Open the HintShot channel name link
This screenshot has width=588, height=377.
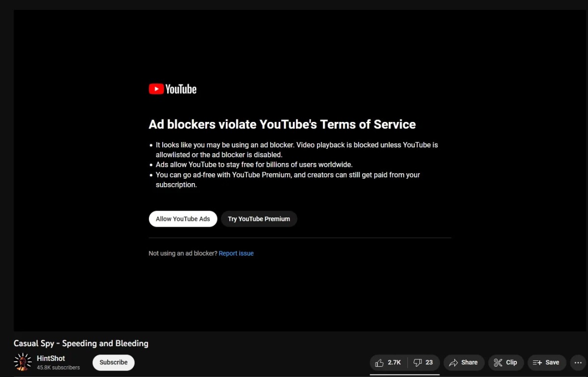click(x=51, y=358)
